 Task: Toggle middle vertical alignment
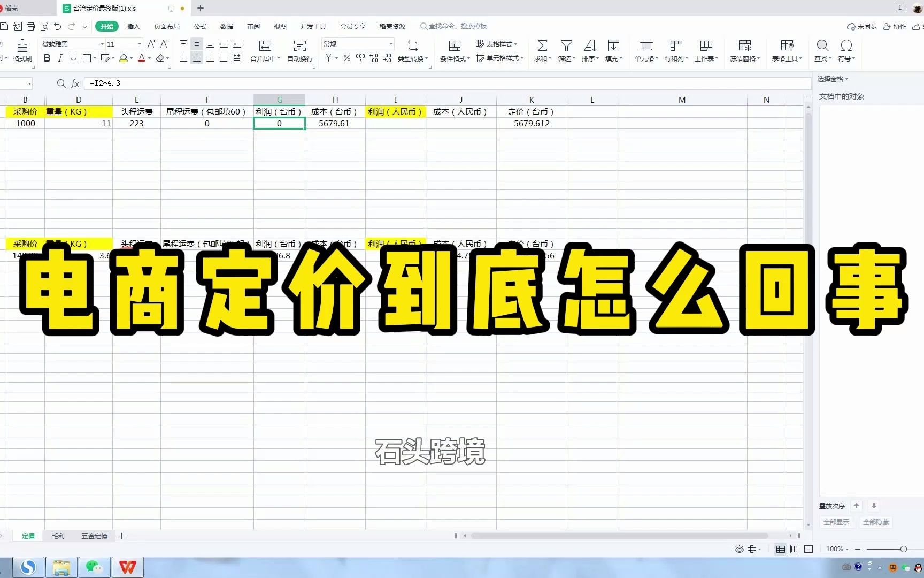click(x=197, y=44)
